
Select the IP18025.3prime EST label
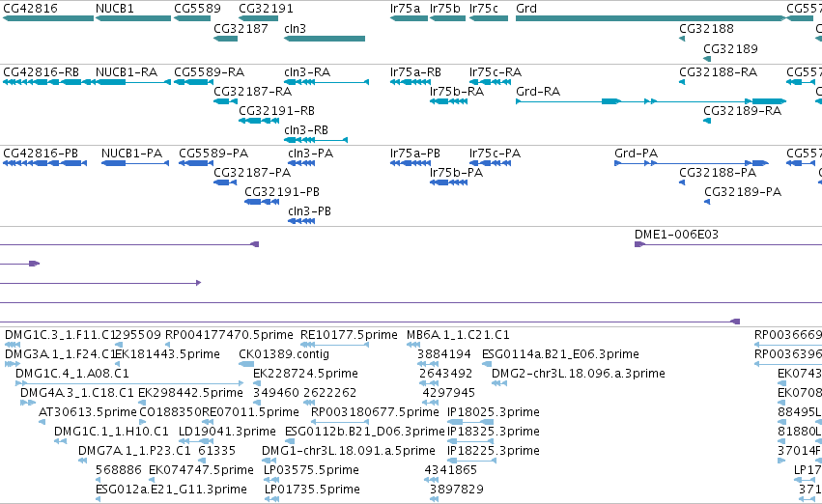pyautogui.click(x=494, y=412)
